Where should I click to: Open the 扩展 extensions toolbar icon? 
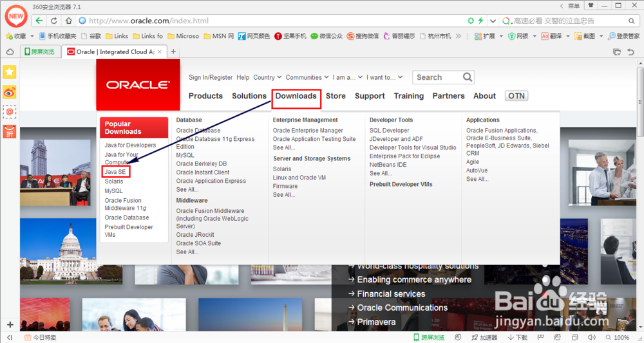pyautogui.click(x=485, y=36)
